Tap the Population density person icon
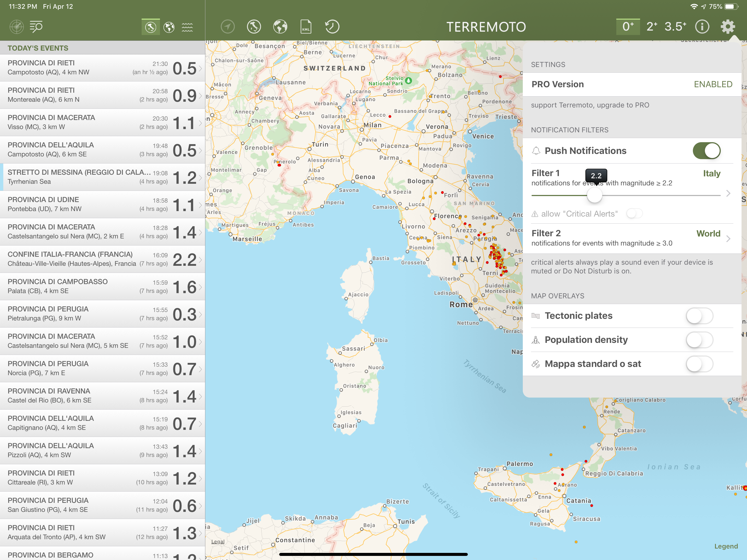The image size is (747, 560). point(536,340)
